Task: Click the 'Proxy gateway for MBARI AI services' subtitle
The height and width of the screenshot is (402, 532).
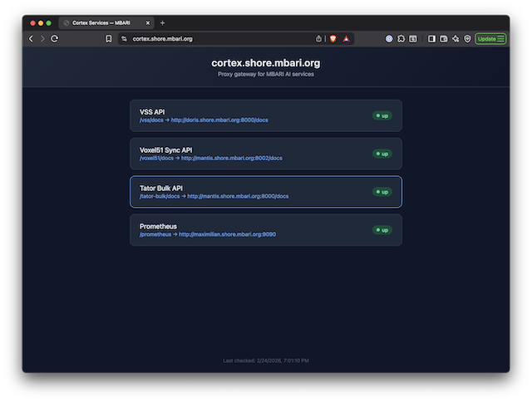Action: 266,74
